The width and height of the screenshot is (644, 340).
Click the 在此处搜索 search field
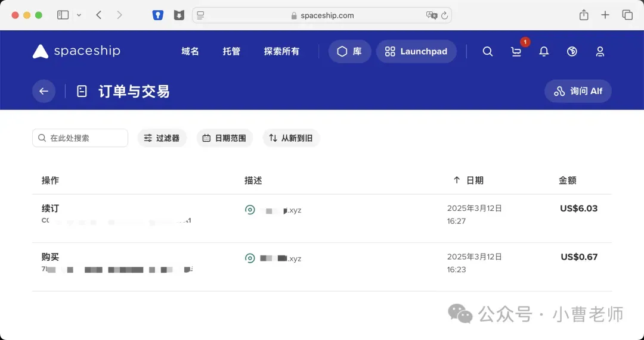[x=80, y=138]
